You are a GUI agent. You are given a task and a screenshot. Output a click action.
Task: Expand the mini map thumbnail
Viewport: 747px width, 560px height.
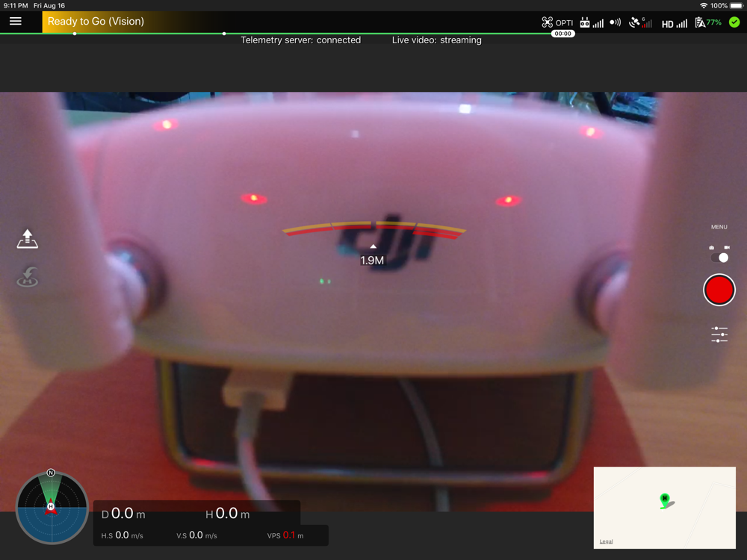(x=665, y=508)
